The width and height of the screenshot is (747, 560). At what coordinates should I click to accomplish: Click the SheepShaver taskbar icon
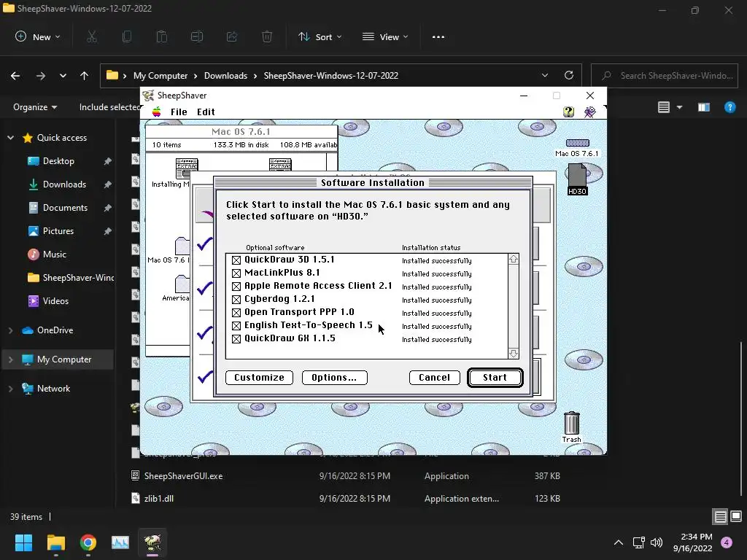click(x=152, y=542)
